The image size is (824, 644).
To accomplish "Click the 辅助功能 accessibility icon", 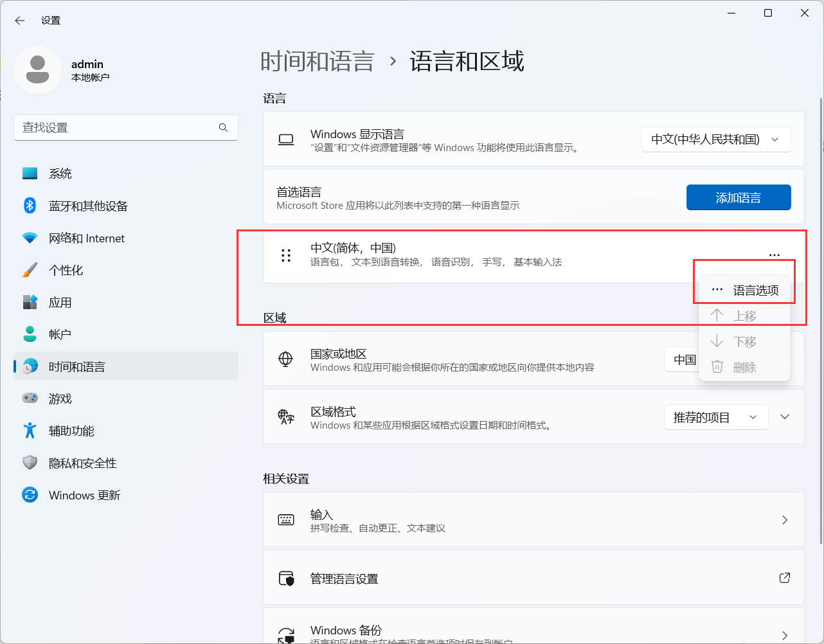I will point(30,431).
